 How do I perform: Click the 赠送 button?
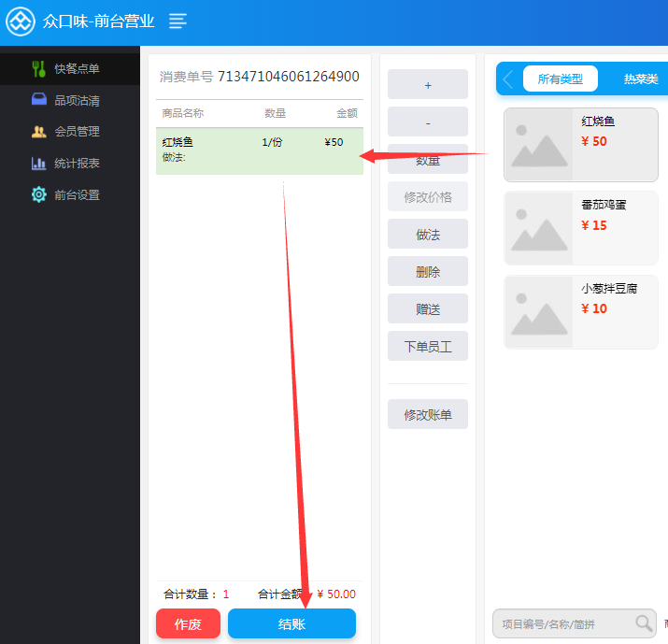pos(428,308)
